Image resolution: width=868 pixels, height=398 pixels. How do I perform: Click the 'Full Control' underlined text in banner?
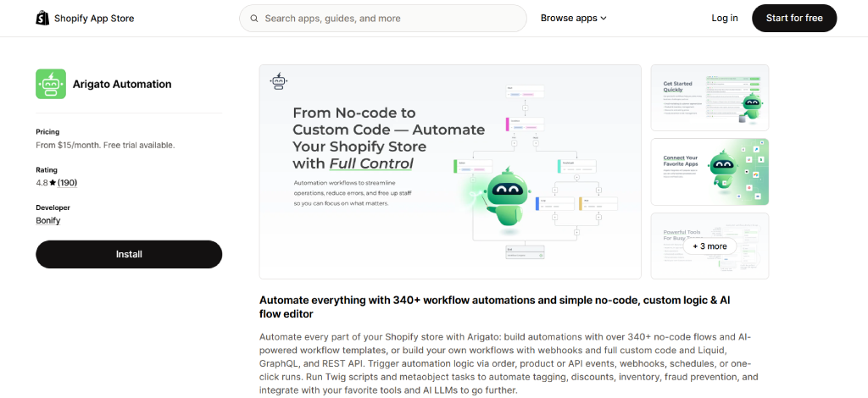pyautogui.click(x=371, y=164)
